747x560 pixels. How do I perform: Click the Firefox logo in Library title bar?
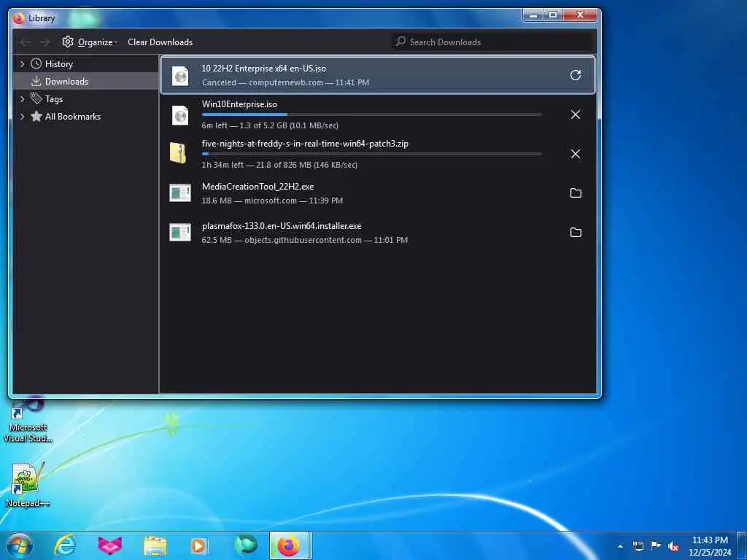[19, 18]
